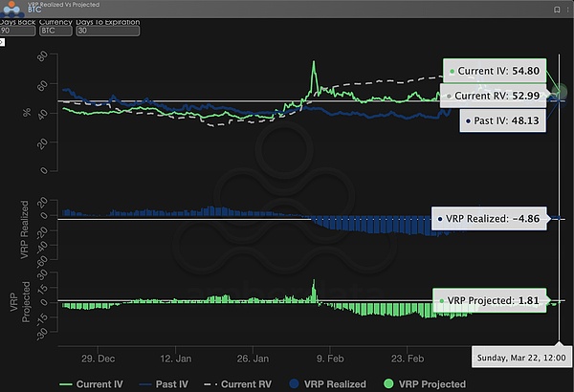The height and width of the screenshot is (392, 574).
Task: Click the Sunday, Mar 22 date marker
Action: 521,357
